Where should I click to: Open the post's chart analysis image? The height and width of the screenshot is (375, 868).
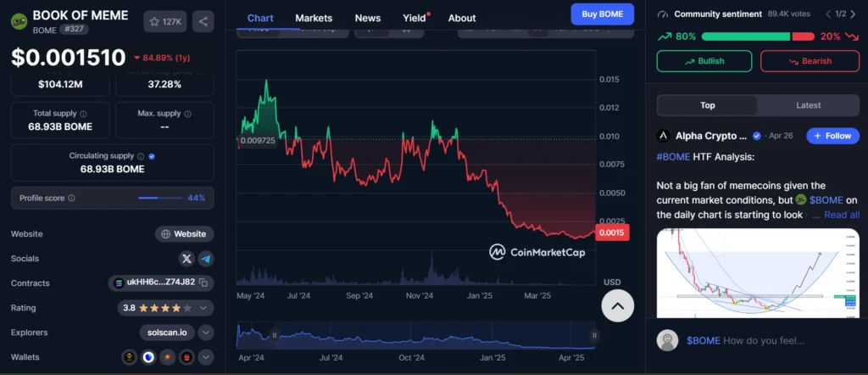758,273
